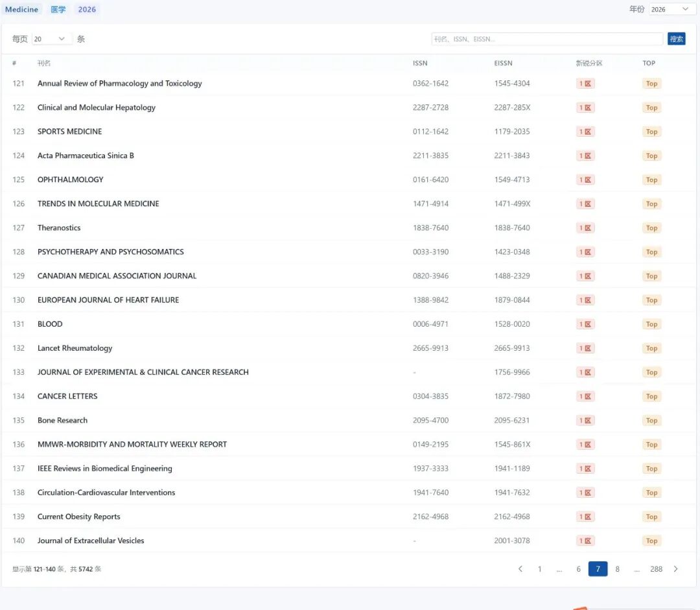Click the Top badge for Bone Research
The image size is (700, 610).
[x=651, y=420]
